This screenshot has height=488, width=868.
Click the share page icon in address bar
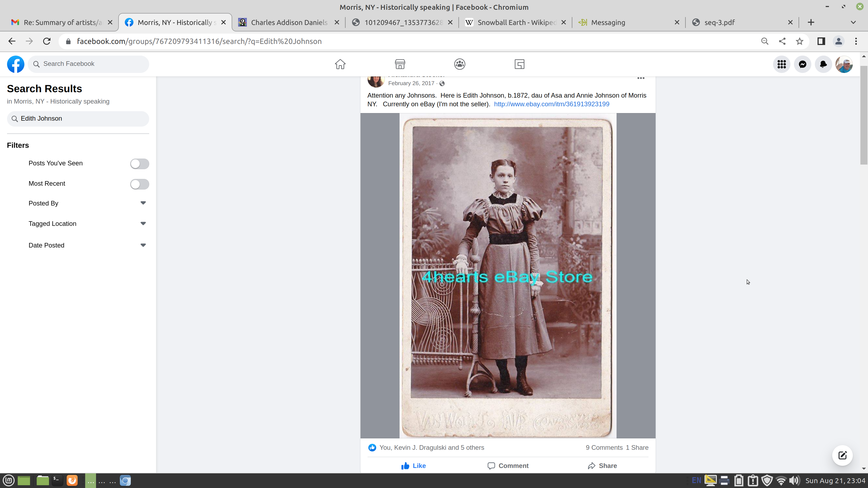tap(782, 41)
